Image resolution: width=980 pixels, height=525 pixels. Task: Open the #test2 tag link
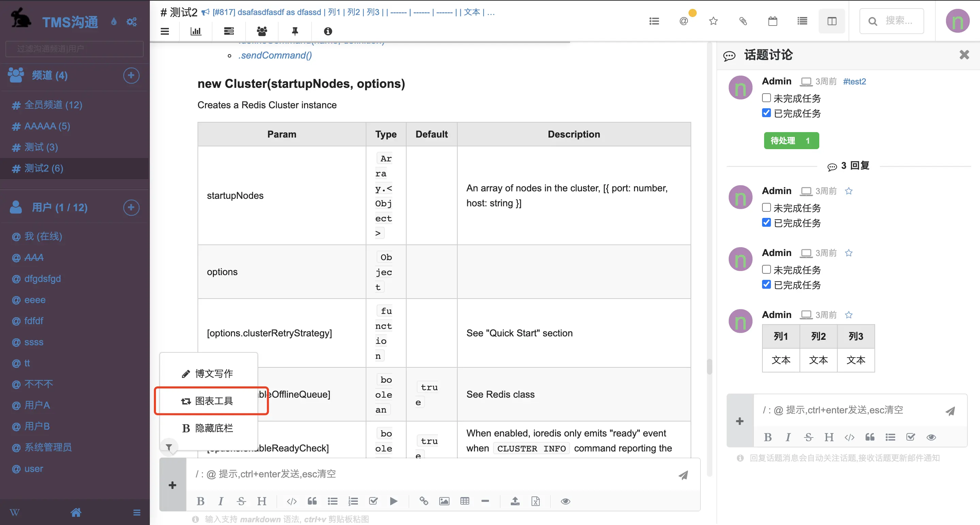(854, 81)
